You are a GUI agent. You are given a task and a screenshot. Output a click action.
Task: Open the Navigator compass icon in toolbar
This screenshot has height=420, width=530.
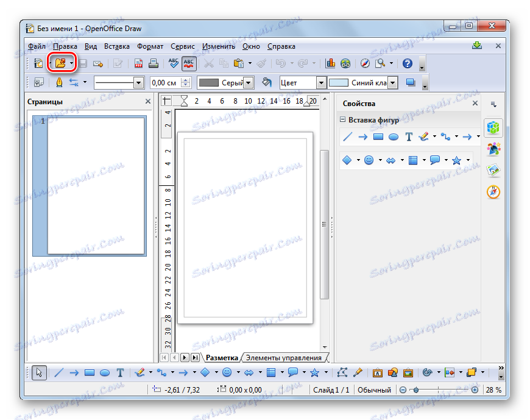365,63
